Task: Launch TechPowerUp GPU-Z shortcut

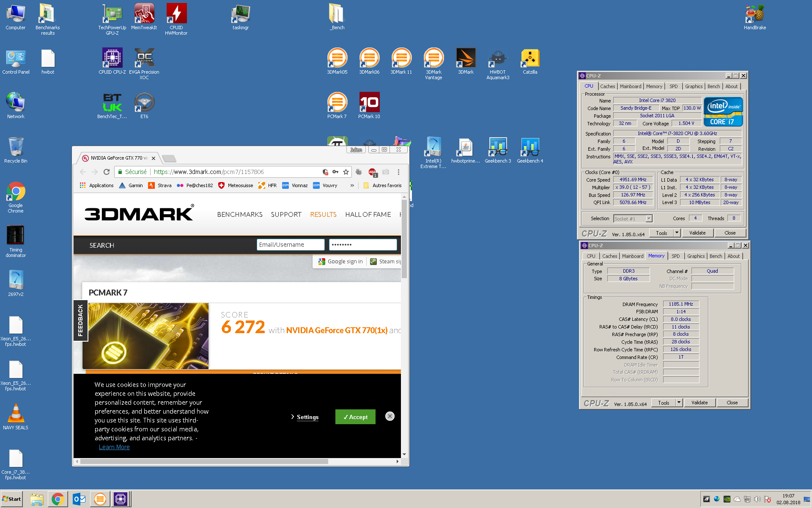Action: 112,19
